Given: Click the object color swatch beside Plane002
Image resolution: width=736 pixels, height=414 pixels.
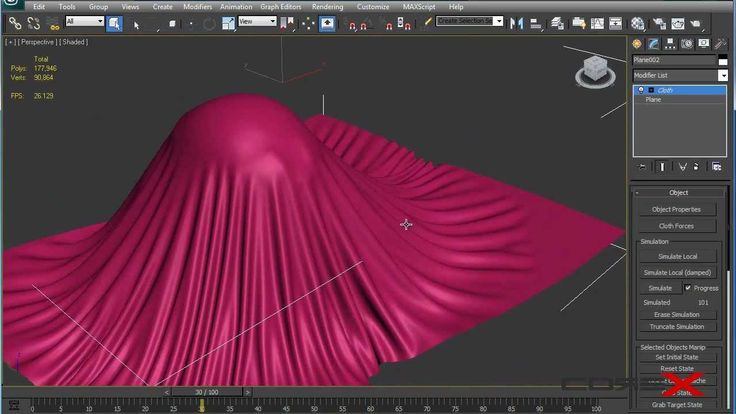Looking at the screenshot, I should (723, 60).
